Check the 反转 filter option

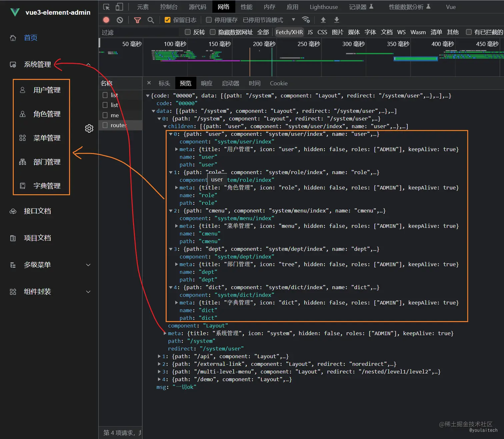(x=188, y=32)
